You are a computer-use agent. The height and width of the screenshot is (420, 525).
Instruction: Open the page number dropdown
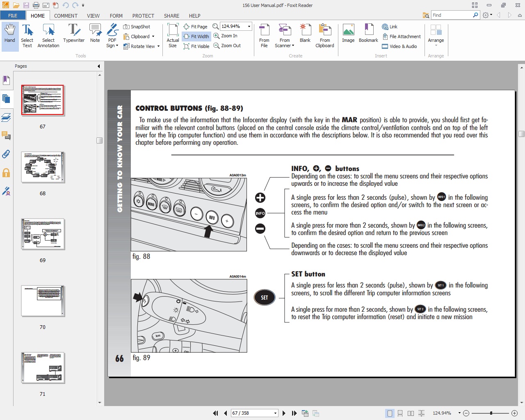tap(275, 413)
